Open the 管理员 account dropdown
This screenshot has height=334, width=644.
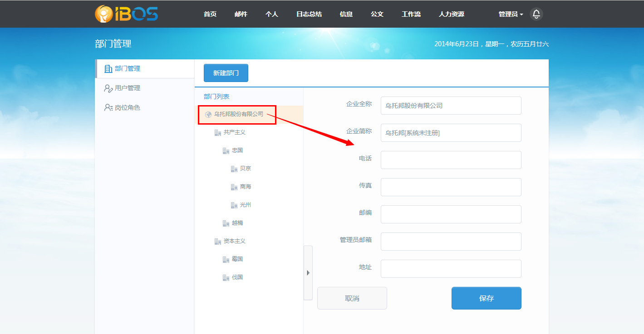tap(511, 14)
